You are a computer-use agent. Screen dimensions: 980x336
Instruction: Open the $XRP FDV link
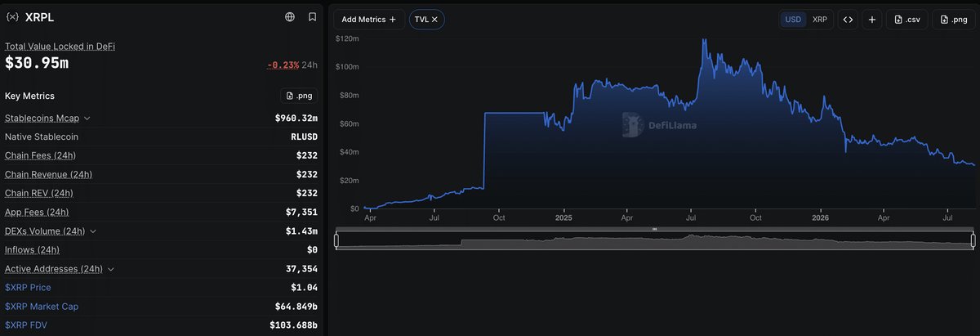tap(24, 325)
